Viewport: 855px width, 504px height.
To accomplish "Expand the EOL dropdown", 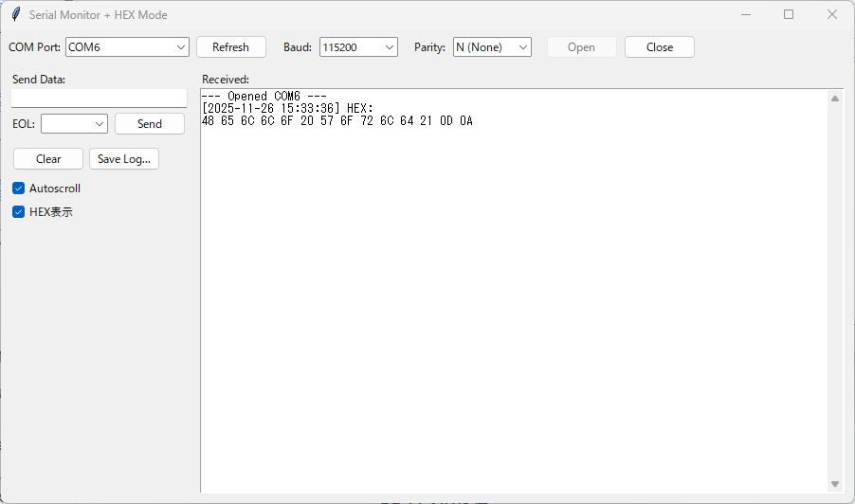I will [x=100, y=124].
